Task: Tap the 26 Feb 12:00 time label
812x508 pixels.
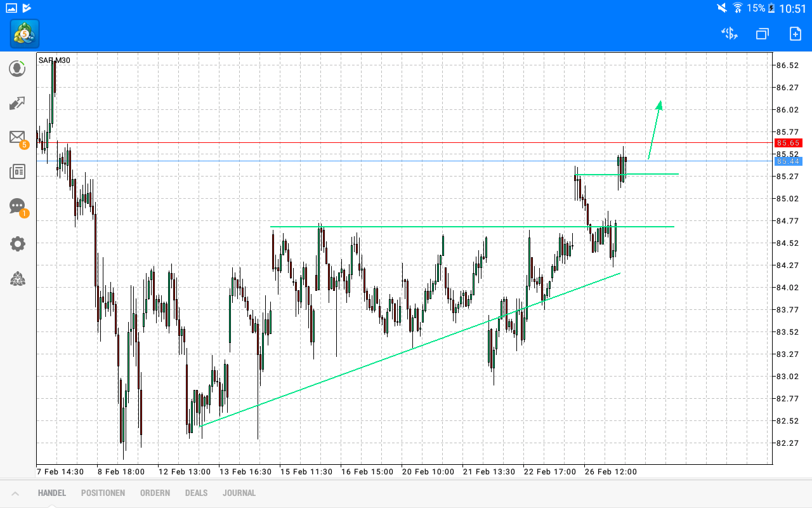Action: click(x=610, y=472)
